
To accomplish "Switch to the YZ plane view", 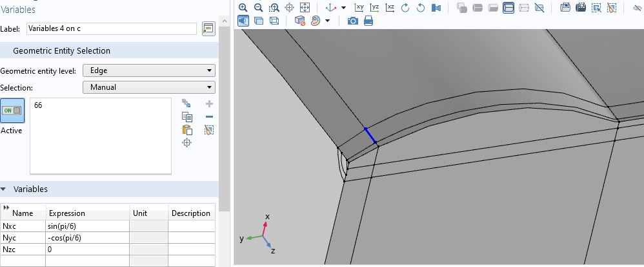I will pos(374,8).
